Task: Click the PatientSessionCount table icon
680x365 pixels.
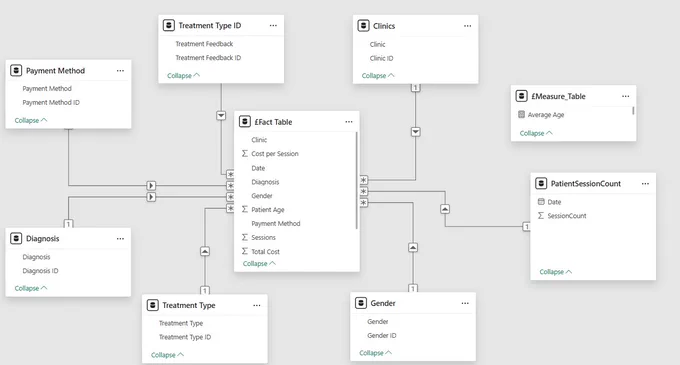Action: click(x=541, y=183)
